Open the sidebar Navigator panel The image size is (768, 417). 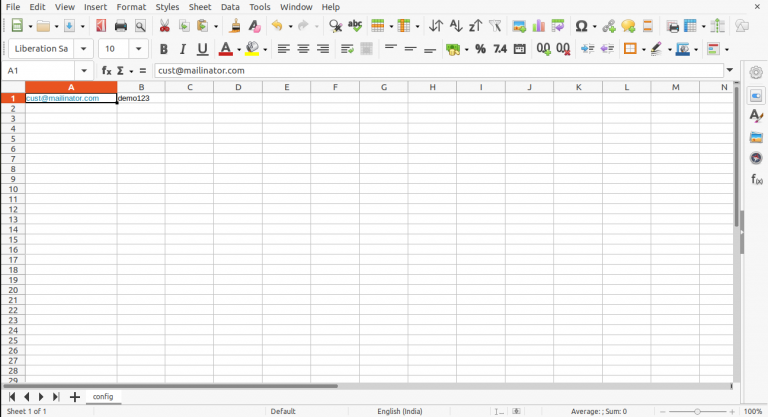tap(756, 158)
